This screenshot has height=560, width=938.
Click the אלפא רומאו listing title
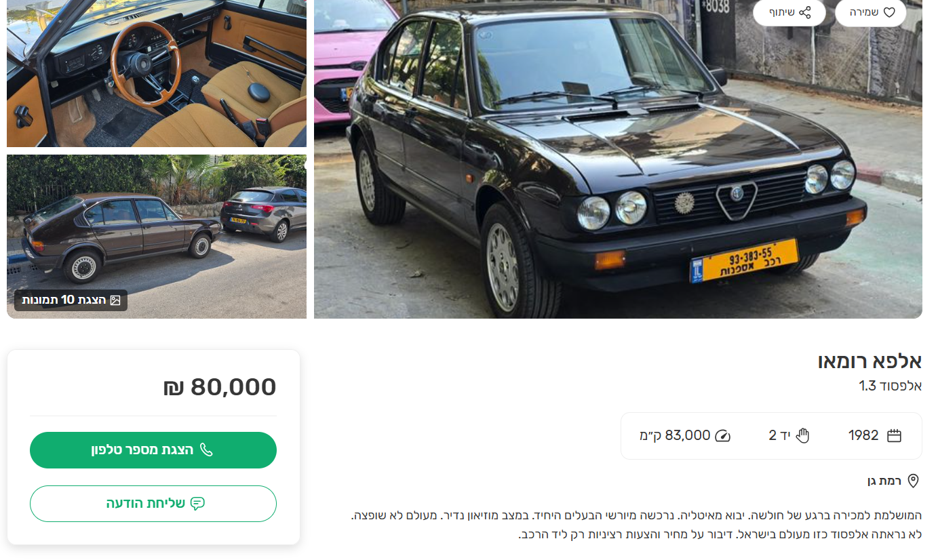pyautogui.click(x=870, y=361)
